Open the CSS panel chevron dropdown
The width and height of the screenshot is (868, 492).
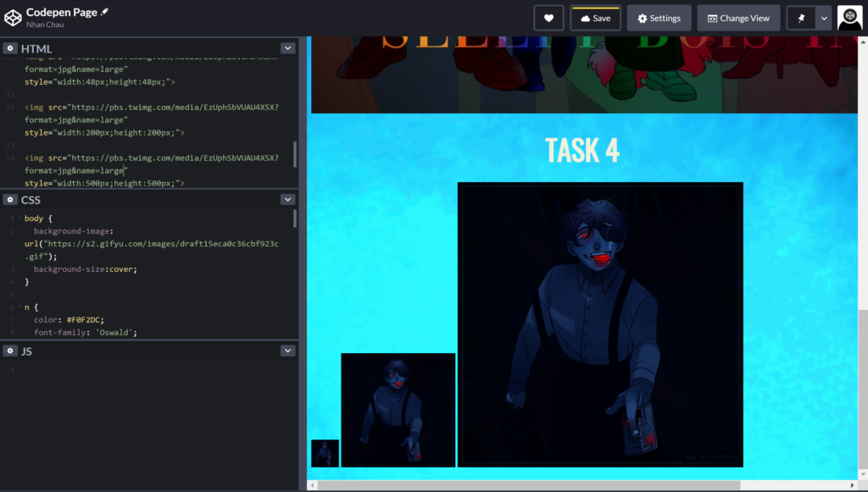click(287, 200)
